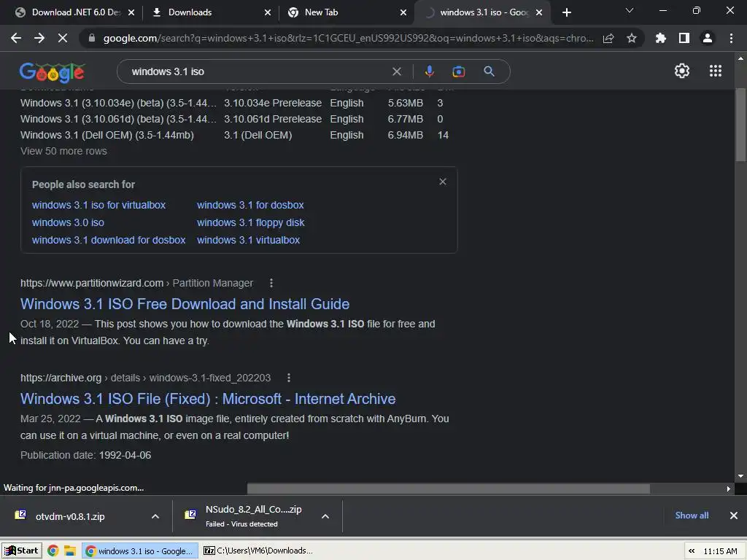Open Google quick settings gear
The height and width of the screenshot is (560, 747).
[x=682, y=71]
